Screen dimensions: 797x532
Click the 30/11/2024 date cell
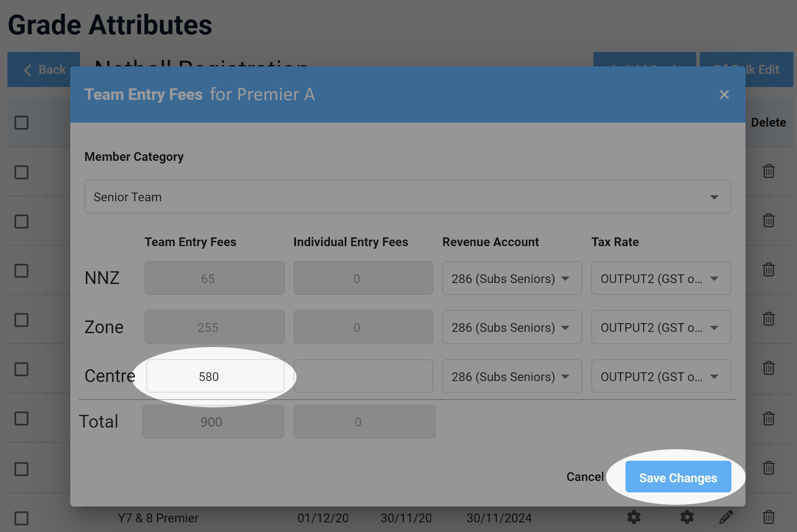click(x=499, y=518)
